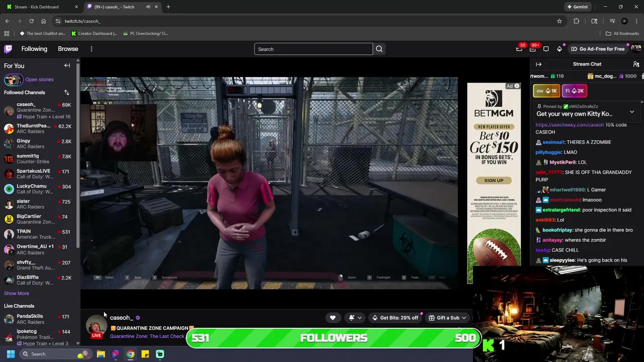Screen dimensions: 644x362
Task: Open stories from the sidebar
Action: [29, 79]
